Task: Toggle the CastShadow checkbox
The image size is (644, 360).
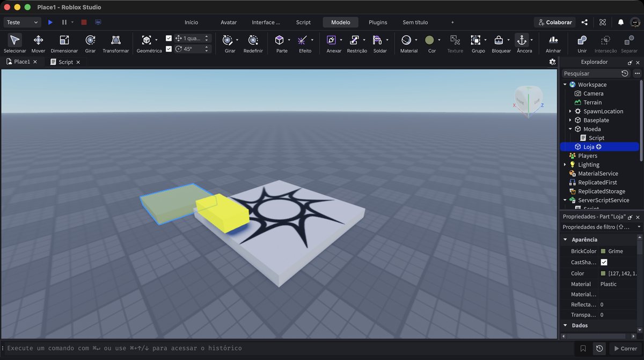Action: (604, 262)
